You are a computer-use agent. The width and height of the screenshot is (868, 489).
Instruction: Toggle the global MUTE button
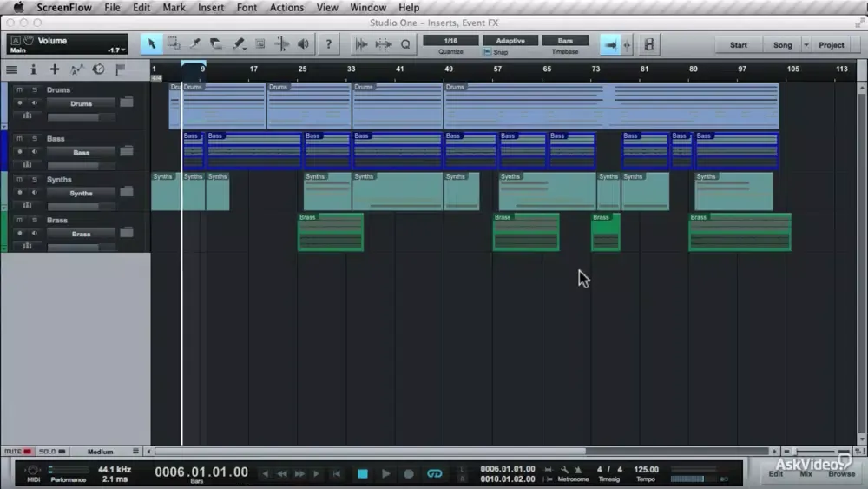pos(17,452)
